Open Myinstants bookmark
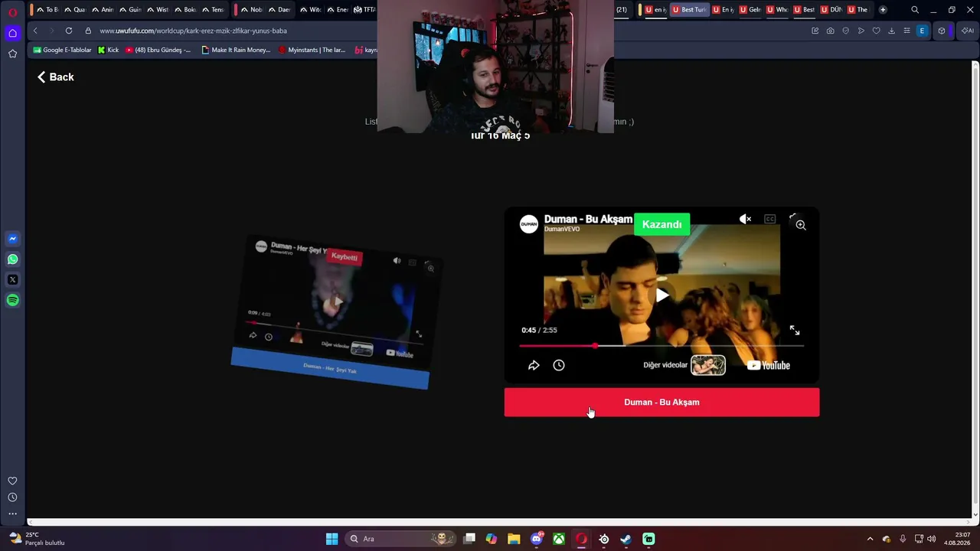980x551 pixels. pyautogui.click(x=312, y=50)
